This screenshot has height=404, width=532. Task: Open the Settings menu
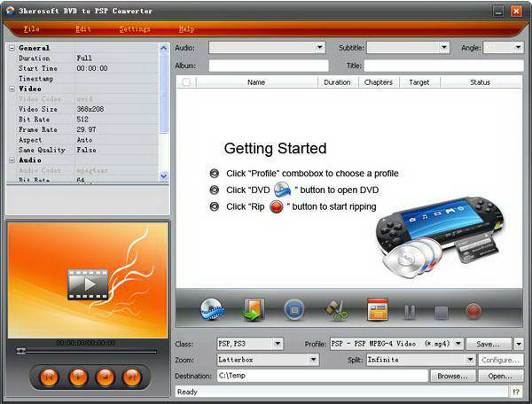[135, 29]
